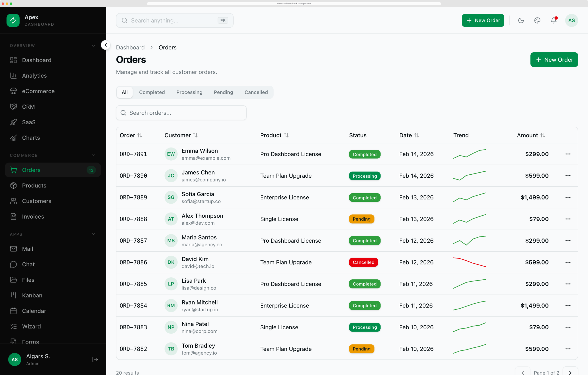Open Dashboard in the sidebar

(53, 60)
